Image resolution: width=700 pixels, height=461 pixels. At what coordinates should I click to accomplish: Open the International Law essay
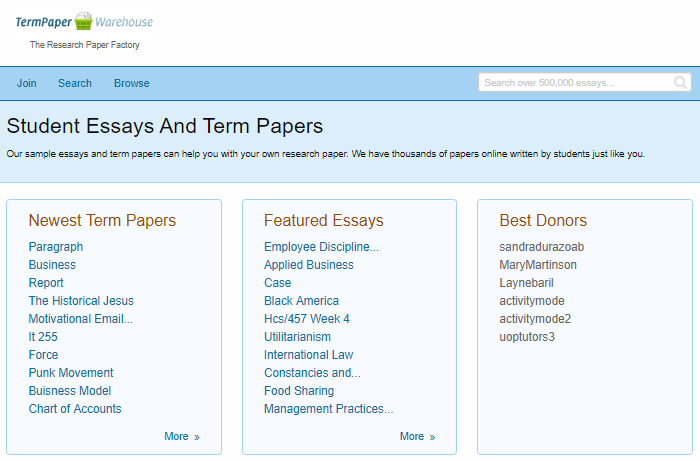308,355
